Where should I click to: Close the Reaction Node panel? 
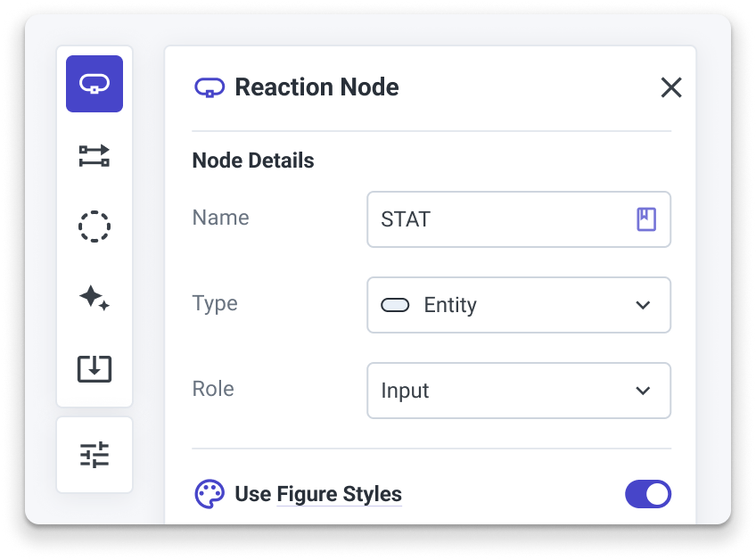tap(671, 87)
